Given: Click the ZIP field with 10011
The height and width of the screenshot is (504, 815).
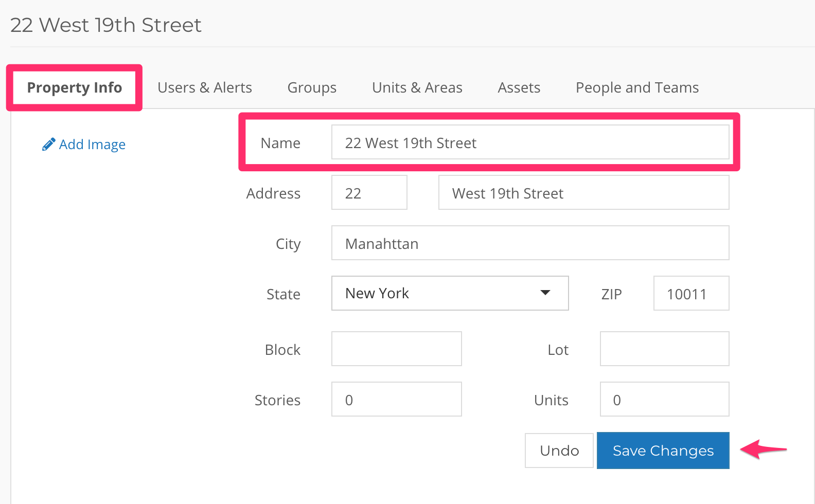Looking at the screenshot, I should pos(692,293).
